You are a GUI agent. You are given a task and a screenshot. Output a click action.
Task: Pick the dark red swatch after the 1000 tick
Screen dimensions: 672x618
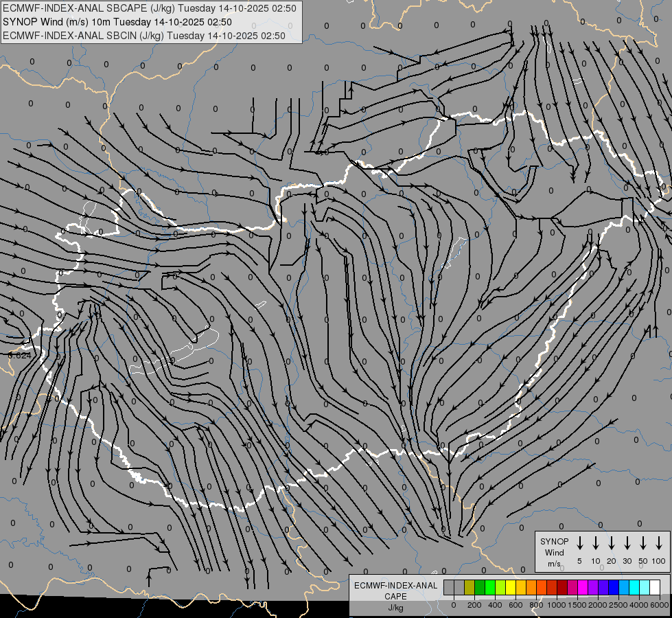[562, 587]
